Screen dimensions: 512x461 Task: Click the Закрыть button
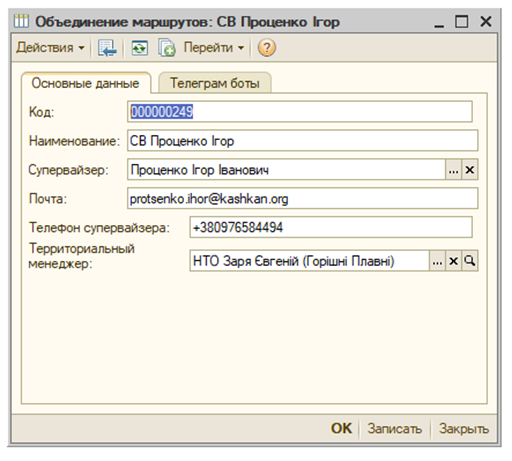pyautogui.click(x=464, y=428)
